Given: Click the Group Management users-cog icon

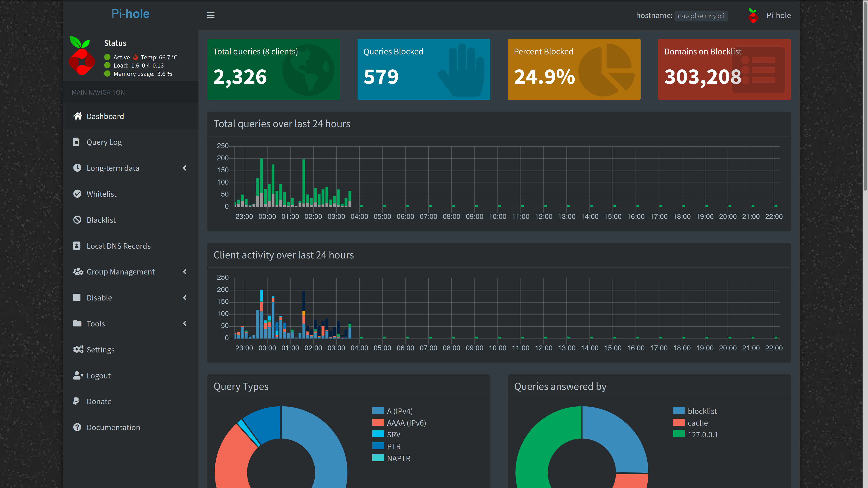Looking at the screenshot, I should tap(78, 271).
